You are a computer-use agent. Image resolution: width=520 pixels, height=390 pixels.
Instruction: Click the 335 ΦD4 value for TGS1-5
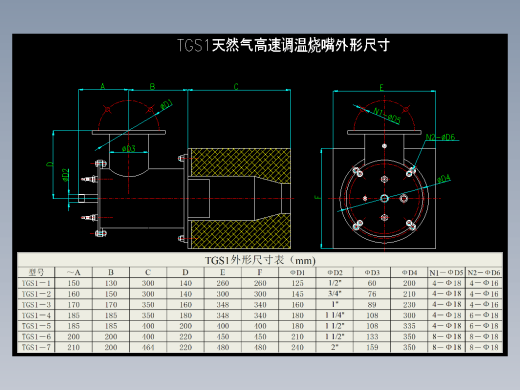(x=409, y=326)
